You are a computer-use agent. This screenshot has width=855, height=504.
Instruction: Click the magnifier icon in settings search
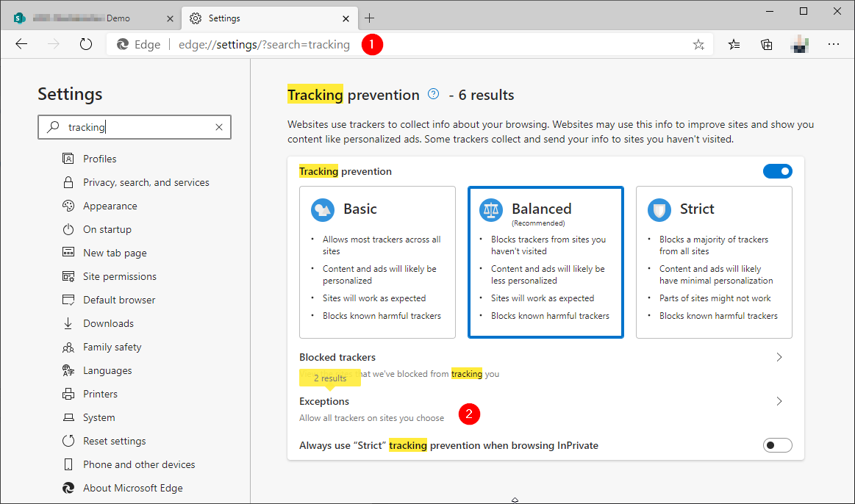tap(53, 127)
